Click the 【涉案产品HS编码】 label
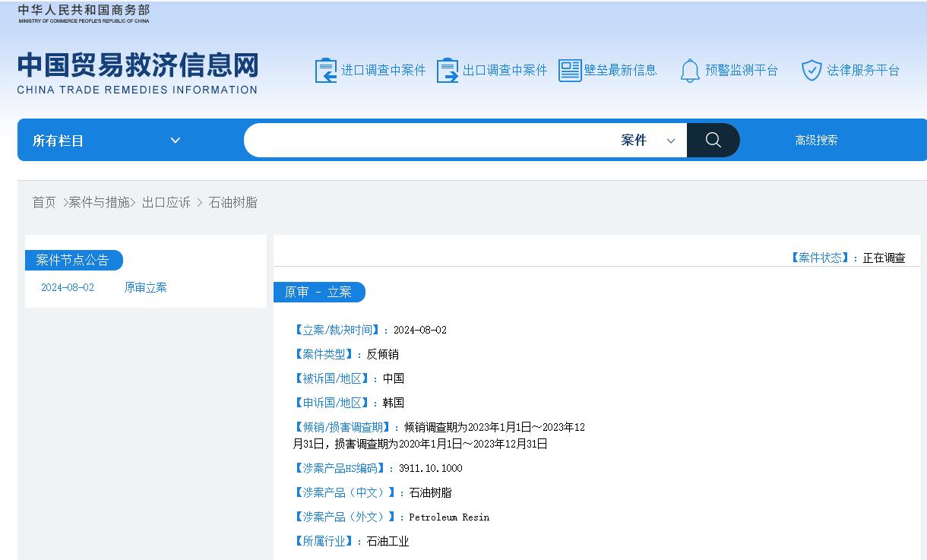Viewport: 927px width, 560px height. point(338,468)
